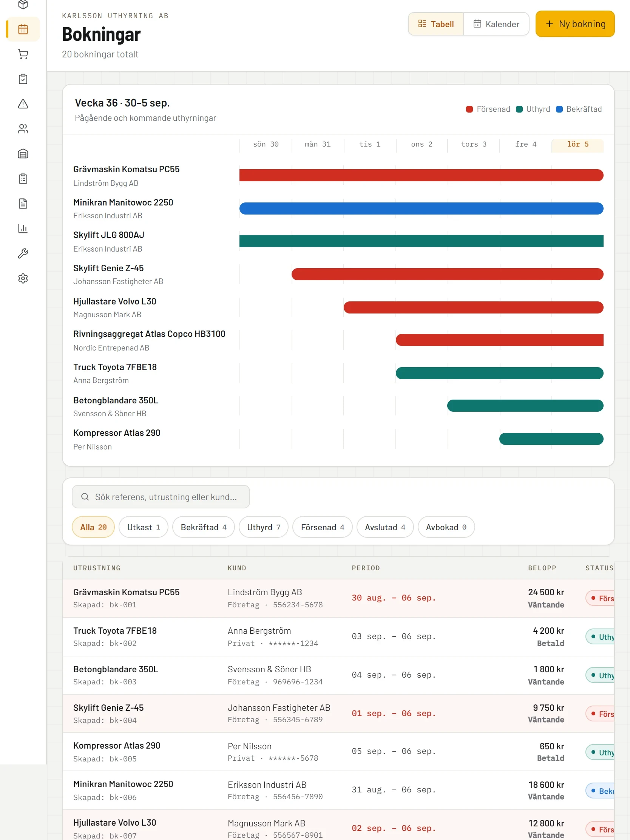This screenshot has width=630, height=840.
Task: Open the clipboard-check sidebar icon
Action: (23, 79)
